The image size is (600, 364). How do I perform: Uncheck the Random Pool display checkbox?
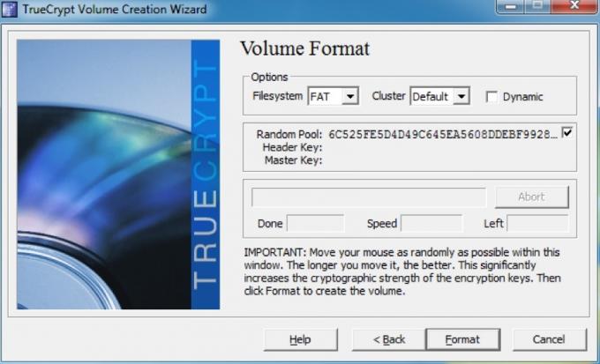pos(567,133)
